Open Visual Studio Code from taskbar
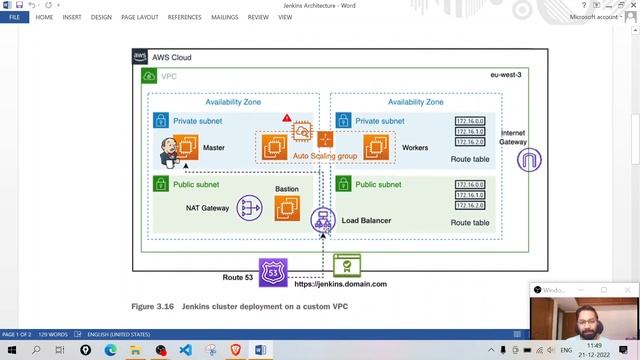Image resolution: width=640 pixels, height=360 pixels. click(185, 350)
